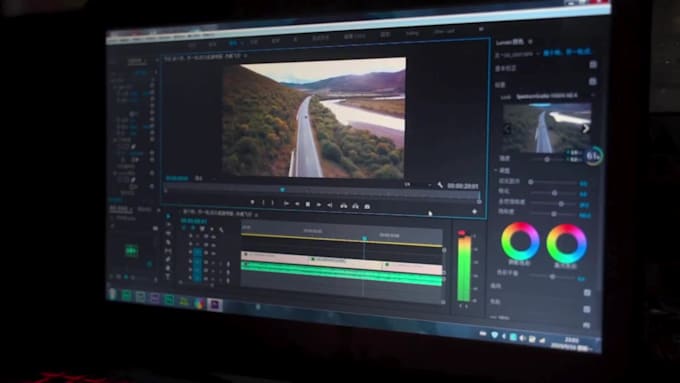Open the timeline sequence tab menu
This screenshot has height=383, width=680.
click(256, 215)
